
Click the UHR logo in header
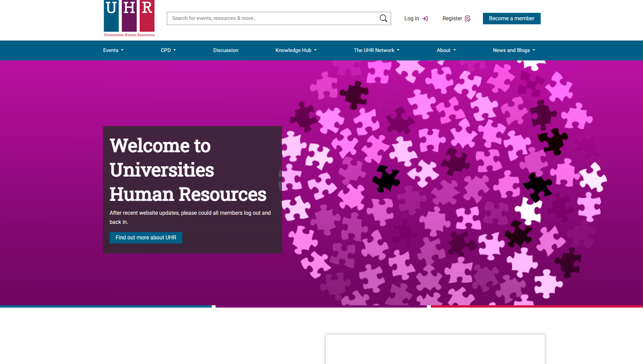[x=129, y=18]
